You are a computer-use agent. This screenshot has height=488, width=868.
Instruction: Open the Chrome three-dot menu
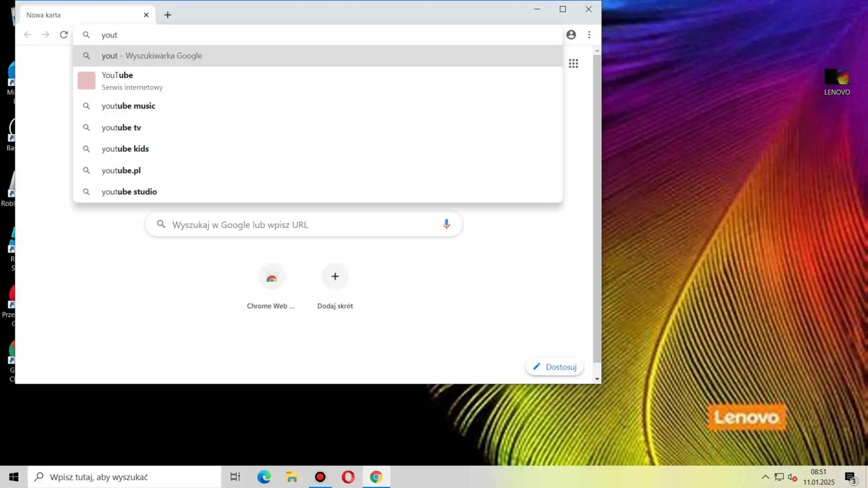click(x=589, y=35)
